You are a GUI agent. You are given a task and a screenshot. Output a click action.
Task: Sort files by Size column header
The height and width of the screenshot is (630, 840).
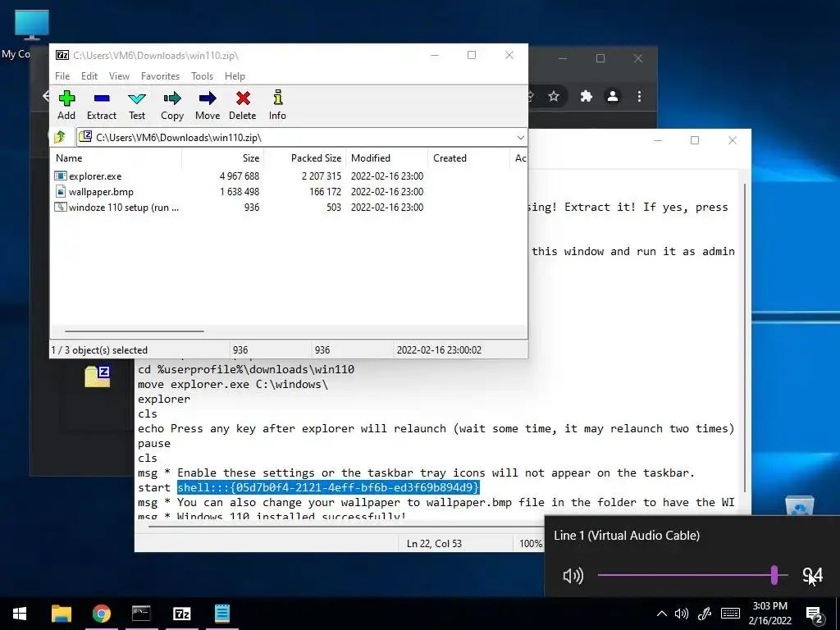point(223,158)
